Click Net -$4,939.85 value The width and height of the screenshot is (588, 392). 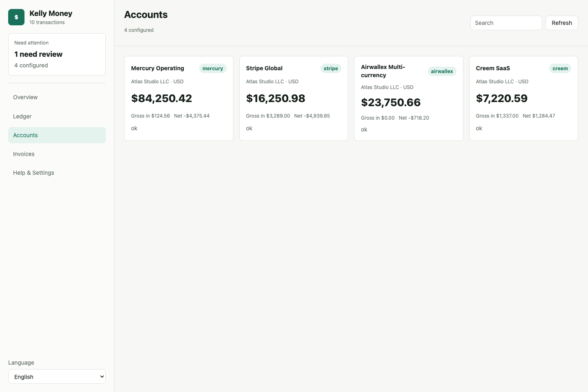click(312, 116)
